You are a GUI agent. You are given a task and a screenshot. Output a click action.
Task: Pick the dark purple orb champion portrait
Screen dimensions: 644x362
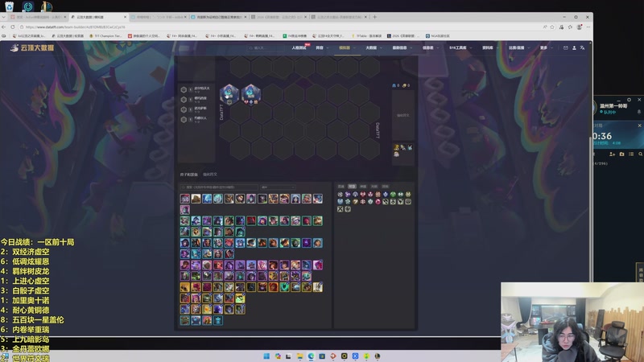tap(307, 243)
